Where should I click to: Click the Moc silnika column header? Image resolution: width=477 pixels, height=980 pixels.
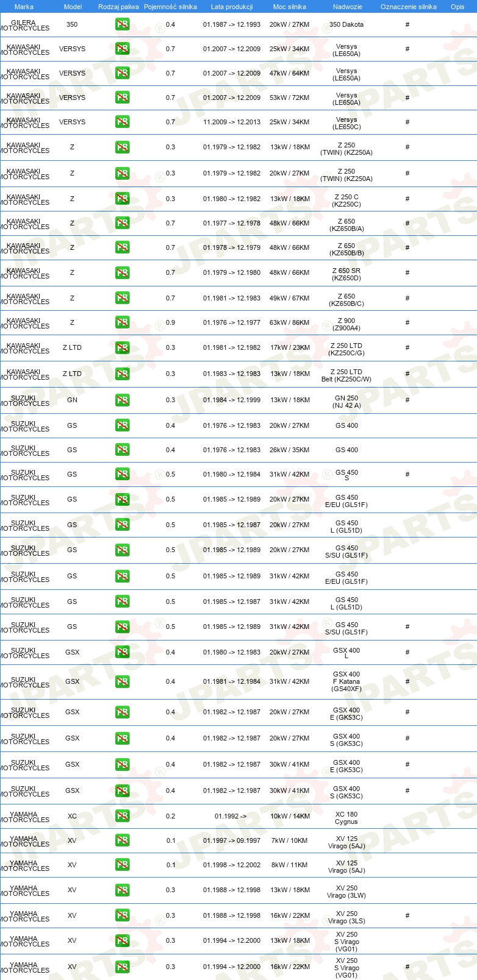290,7
